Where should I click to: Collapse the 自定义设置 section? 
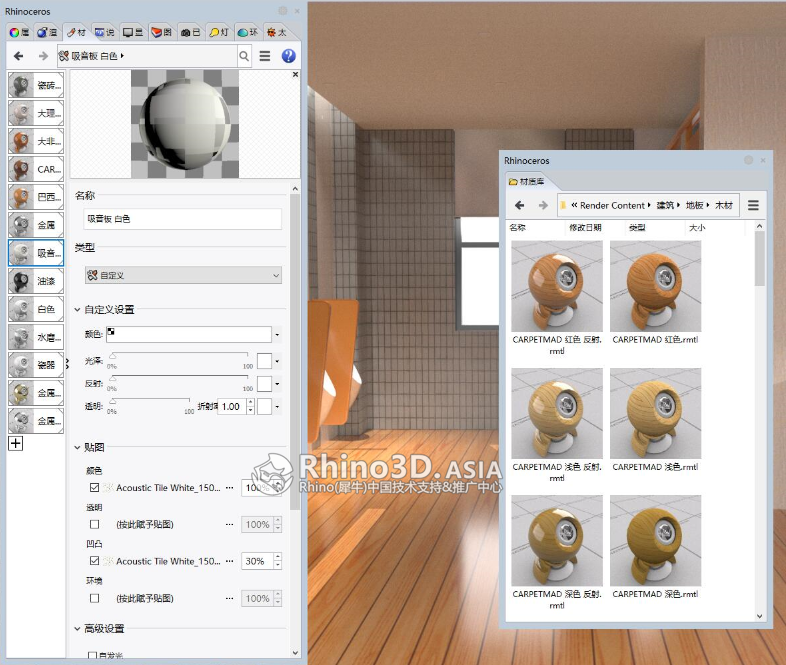pyautogui.click(x=77, y=310)
